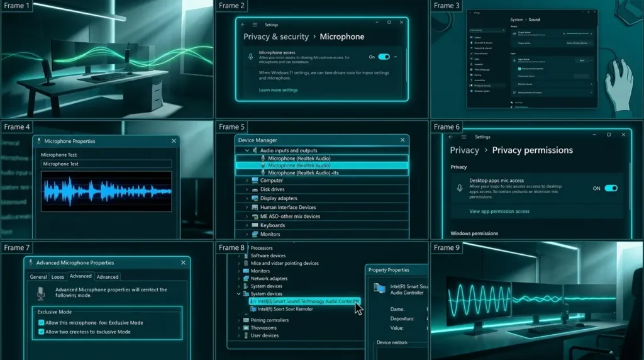Expand the User devices node
The height and width of the screenshot is (360, 644).
[238, 335]
